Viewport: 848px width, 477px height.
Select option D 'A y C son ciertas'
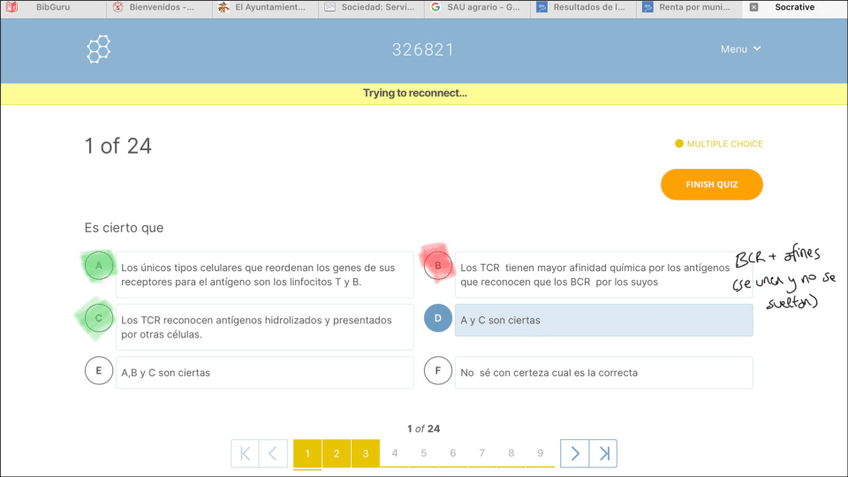pos(603,320)
